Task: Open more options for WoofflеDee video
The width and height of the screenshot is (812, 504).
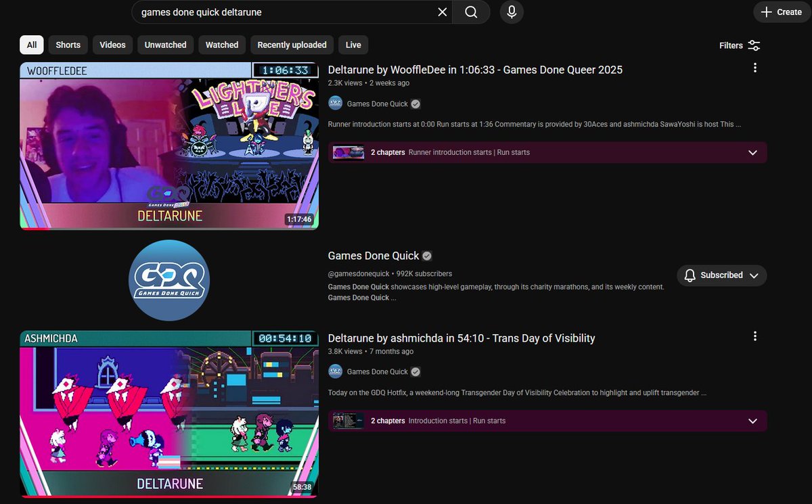Action: (x=755, y=68)
